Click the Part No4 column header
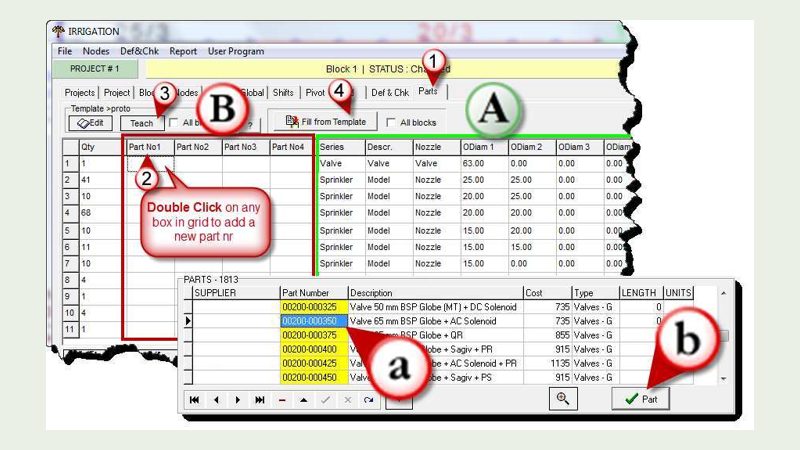800x450 pixels. pos(291,147)
